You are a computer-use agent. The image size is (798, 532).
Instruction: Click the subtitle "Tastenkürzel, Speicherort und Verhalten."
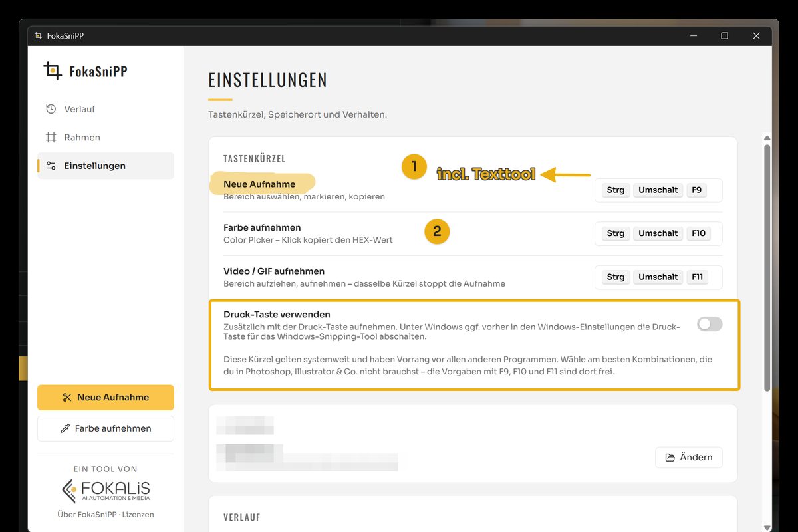(297, 115)
